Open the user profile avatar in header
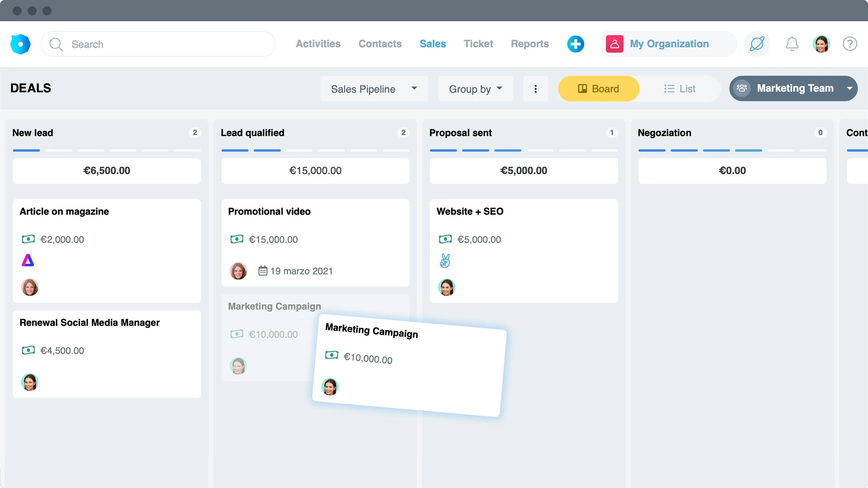The height and width of the screenshot is (488, 868). (x=821, y=44)
